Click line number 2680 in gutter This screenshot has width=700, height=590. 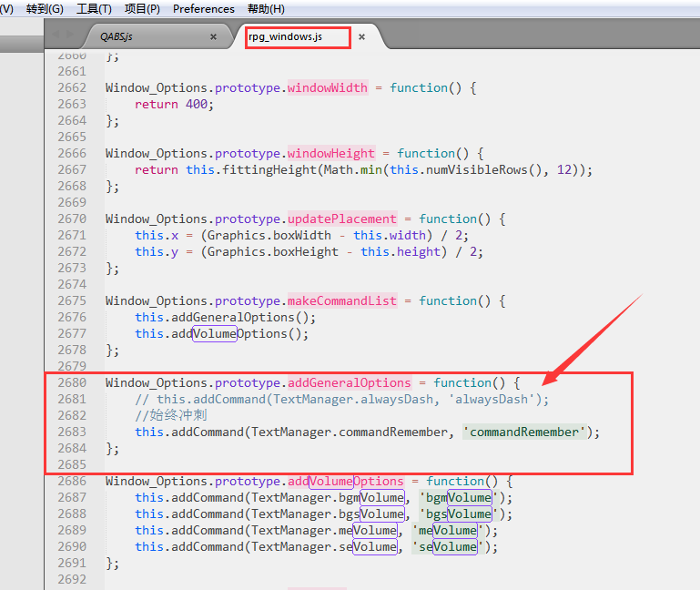[x=72, y=382]
